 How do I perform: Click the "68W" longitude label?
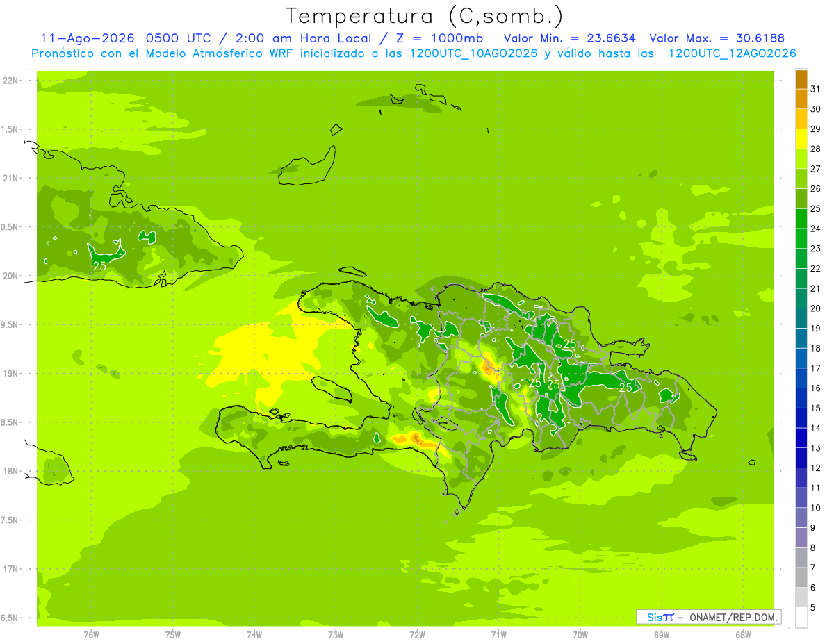[743, 634]
